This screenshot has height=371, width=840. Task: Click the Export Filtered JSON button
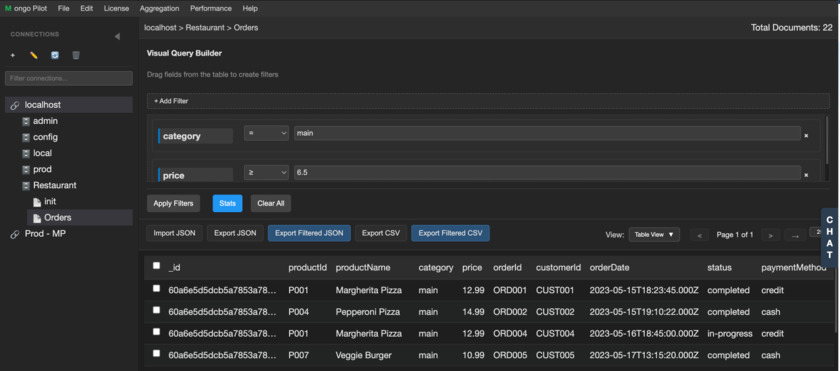click(309, 233)
